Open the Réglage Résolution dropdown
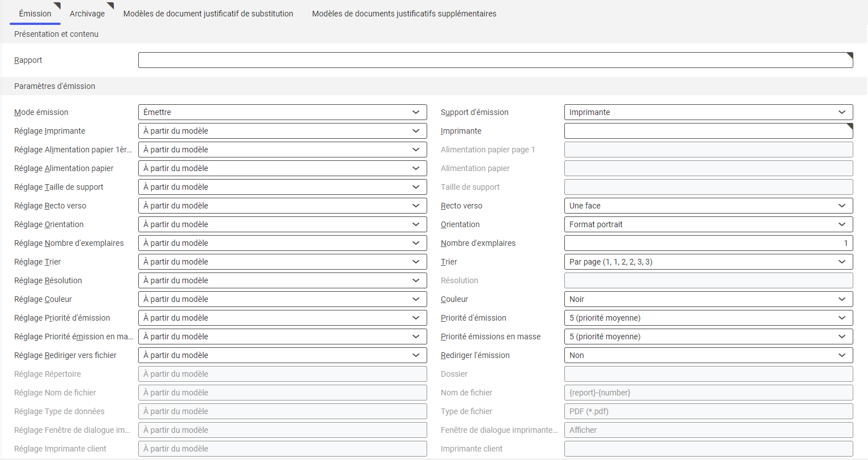The image size is (868, 460). 283,280
